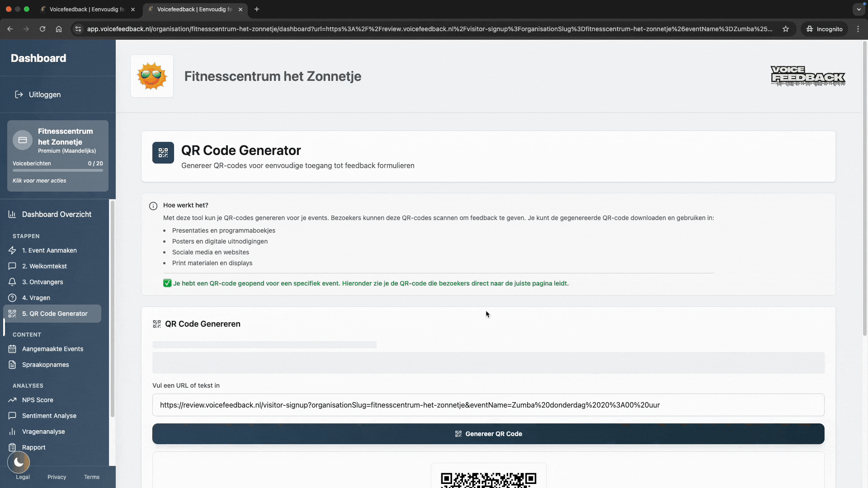
Task: Select 5. QR Code Generator menu item
Action: (52, 314)
